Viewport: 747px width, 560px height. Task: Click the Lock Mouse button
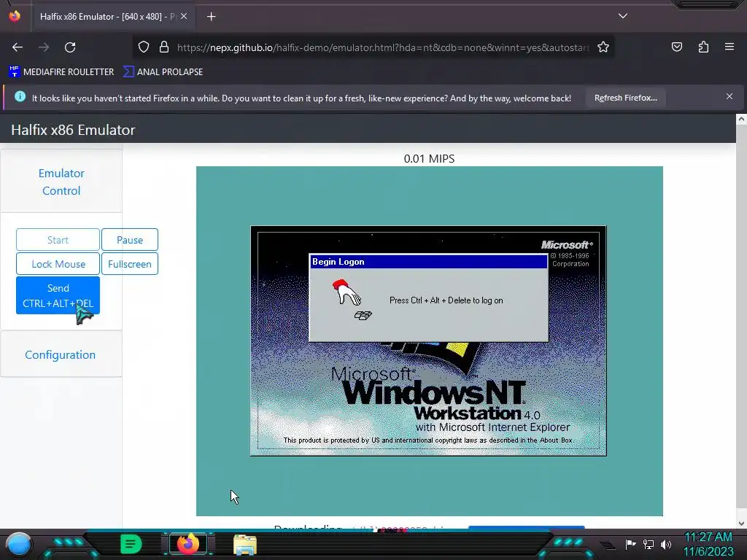point(58,264)
